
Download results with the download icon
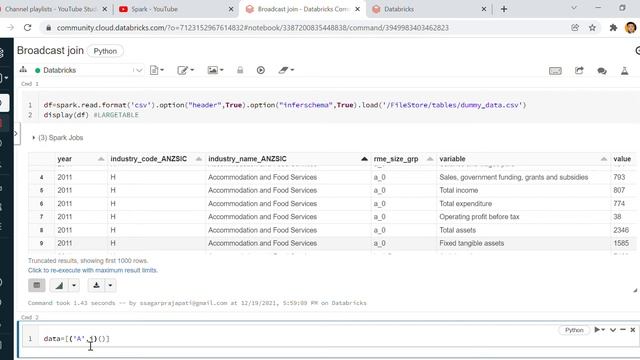click(x=96, y=285)
